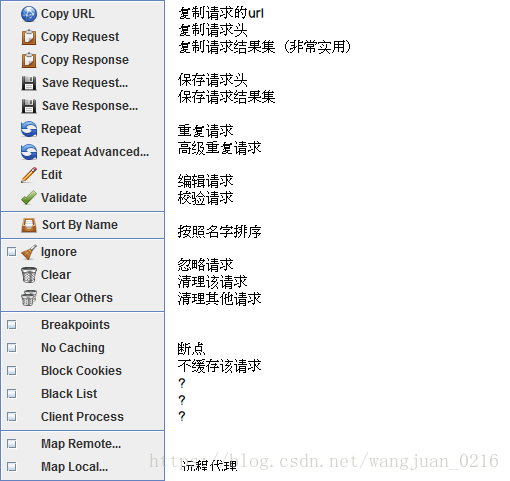Image resolution: width=510 pixels, height=481 pixels.
Task: Click the green checkmark Validate icon
Action: coord(29,197)
